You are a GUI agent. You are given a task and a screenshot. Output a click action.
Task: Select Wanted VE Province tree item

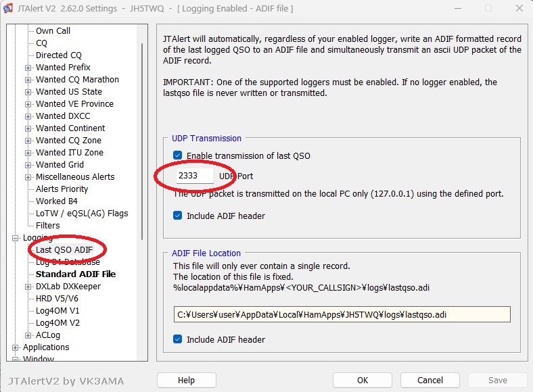pyautogui.click(x=75, y=104)
